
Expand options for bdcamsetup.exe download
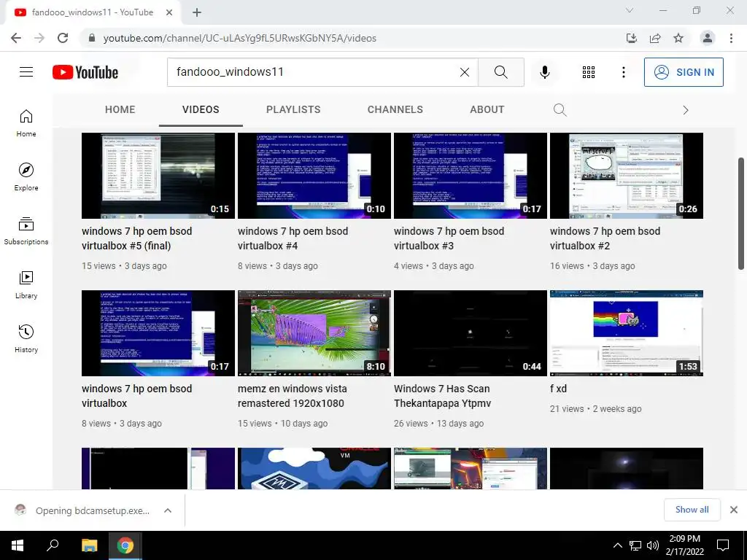168,510
